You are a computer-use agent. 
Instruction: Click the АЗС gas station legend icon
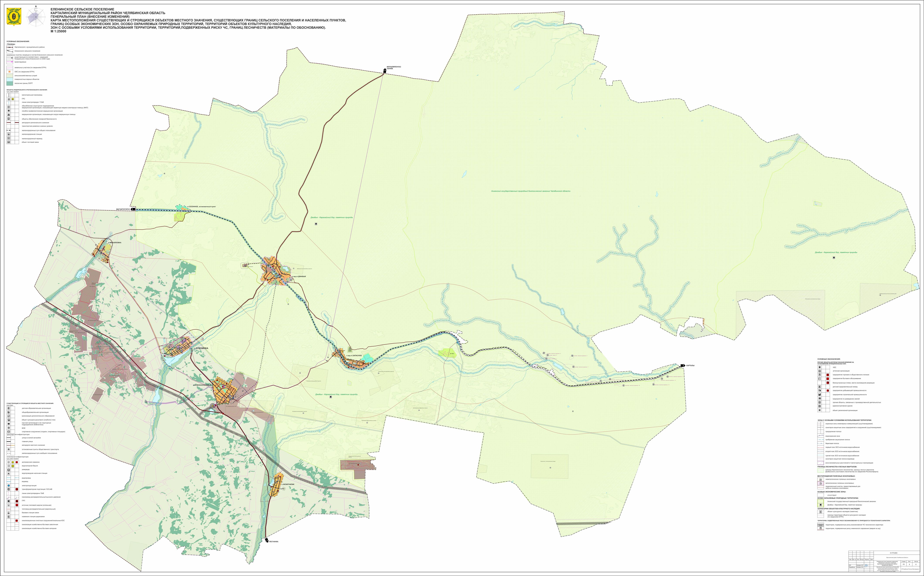click(x=820, y=367)
